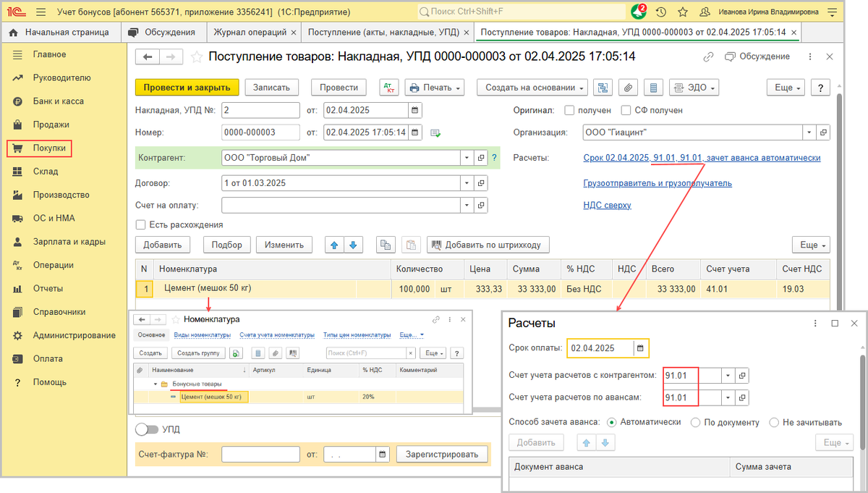The width and height of the screenshot is (868, 493).
Task: Open the history clock icon in title bar
Action: [x=660, y=12]
